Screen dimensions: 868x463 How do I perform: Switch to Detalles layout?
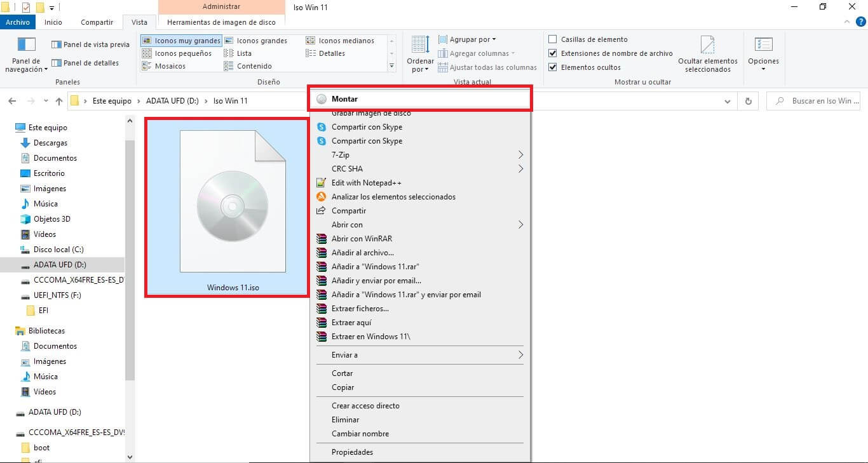tap(325, 53)
